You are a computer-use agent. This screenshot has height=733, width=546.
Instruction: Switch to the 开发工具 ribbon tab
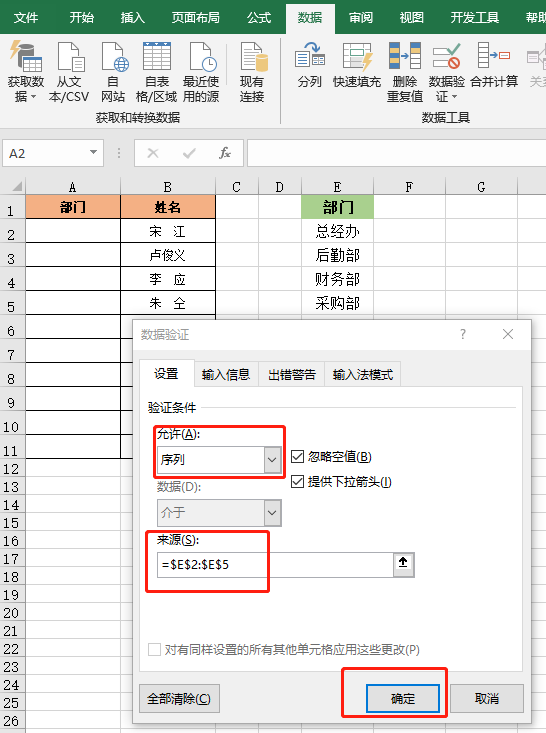474,18
